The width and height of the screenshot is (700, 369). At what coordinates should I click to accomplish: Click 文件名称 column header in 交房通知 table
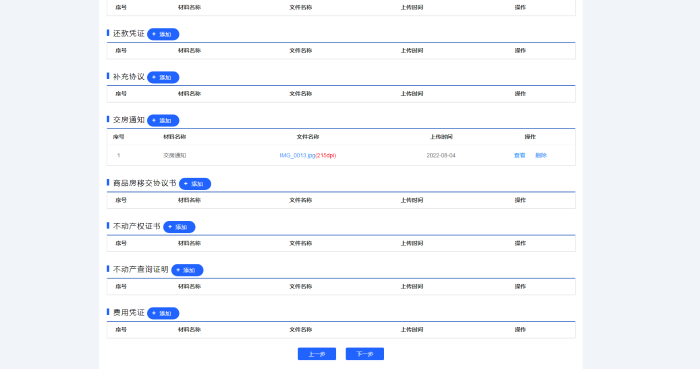pos(308,137)
